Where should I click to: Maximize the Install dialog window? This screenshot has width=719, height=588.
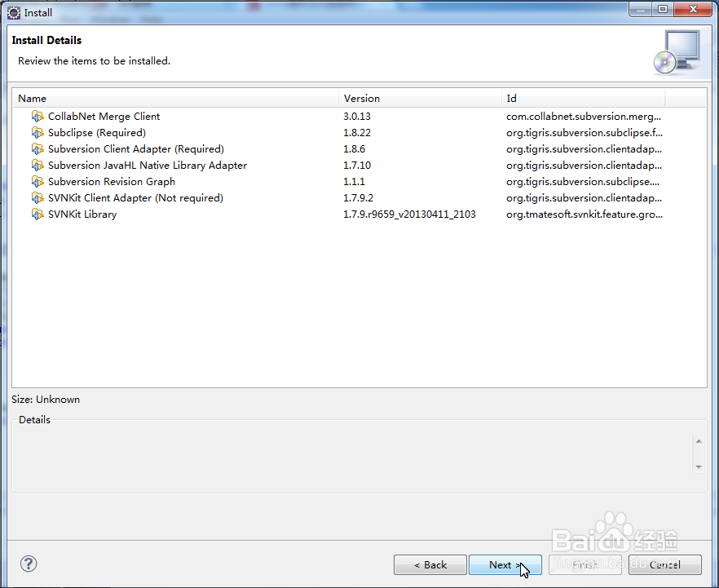663,9
